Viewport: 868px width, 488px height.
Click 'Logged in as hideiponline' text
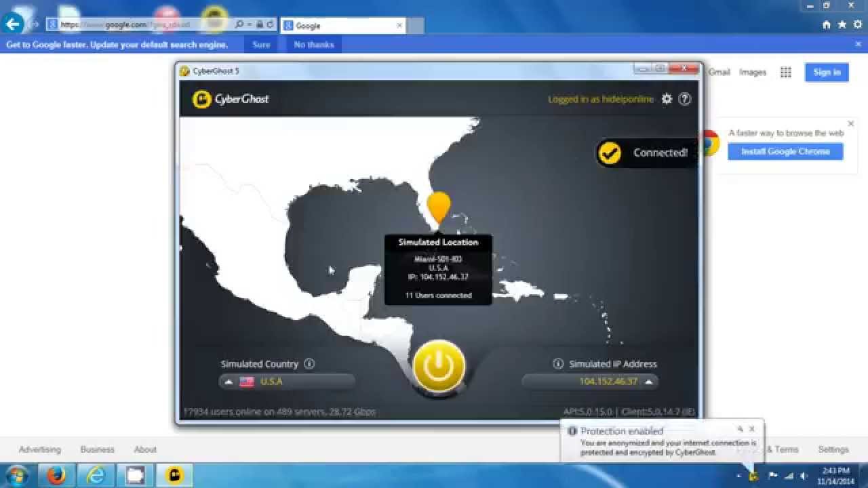[x=601, y=99]
